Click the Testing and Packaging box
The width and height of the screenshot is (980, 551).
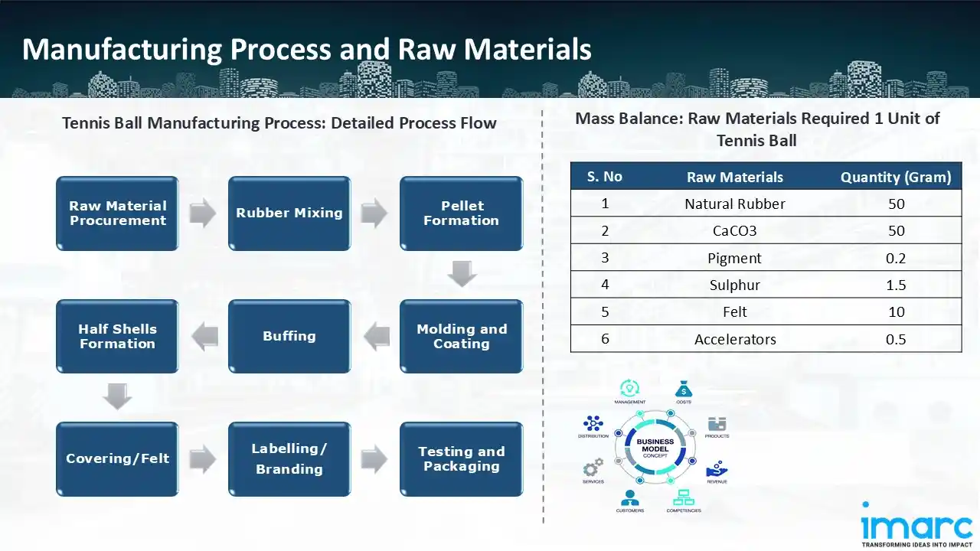[461, 459]
